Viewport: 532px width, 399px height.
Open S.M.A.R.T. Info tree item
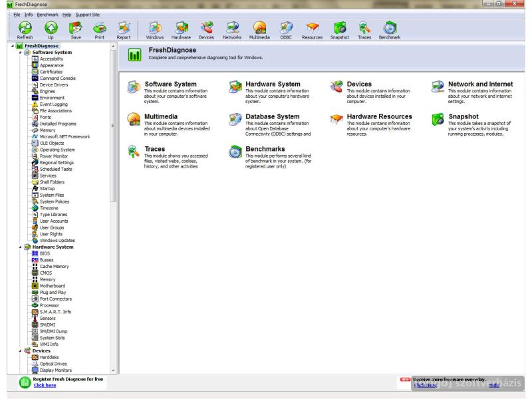point(56,312)
